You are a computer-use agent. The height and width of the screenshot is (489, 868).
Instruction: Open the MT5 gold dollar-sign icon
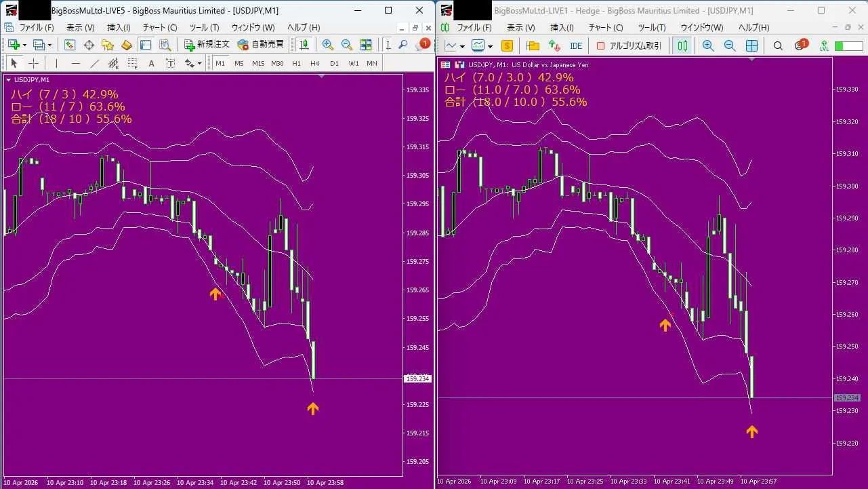pos(507,45)
